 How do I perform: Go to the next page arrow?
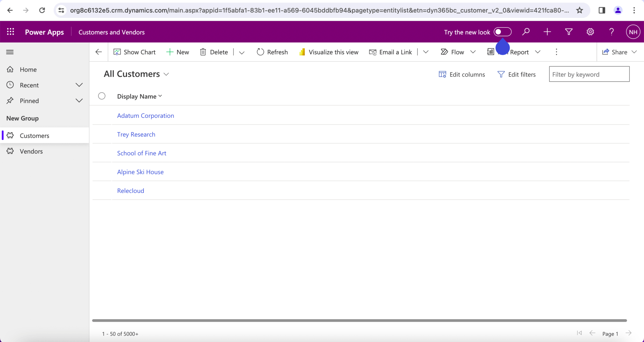629,333
